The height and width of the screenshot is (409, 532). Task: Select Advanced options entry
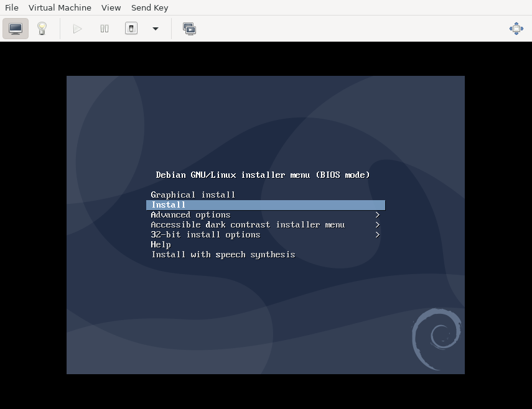[x=266, y=215]
